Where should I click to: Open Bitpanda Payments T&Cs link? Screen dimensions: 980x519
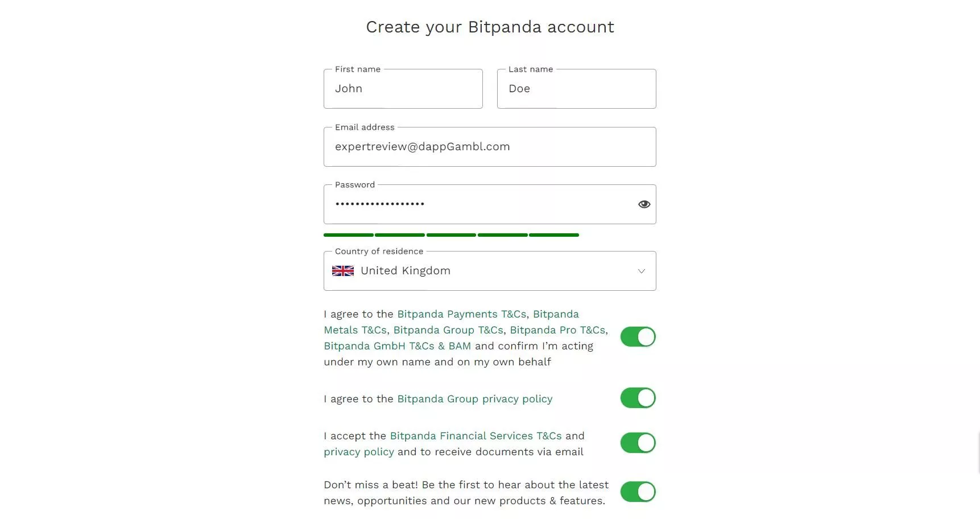pyautogui.click(x=461, y=314)
